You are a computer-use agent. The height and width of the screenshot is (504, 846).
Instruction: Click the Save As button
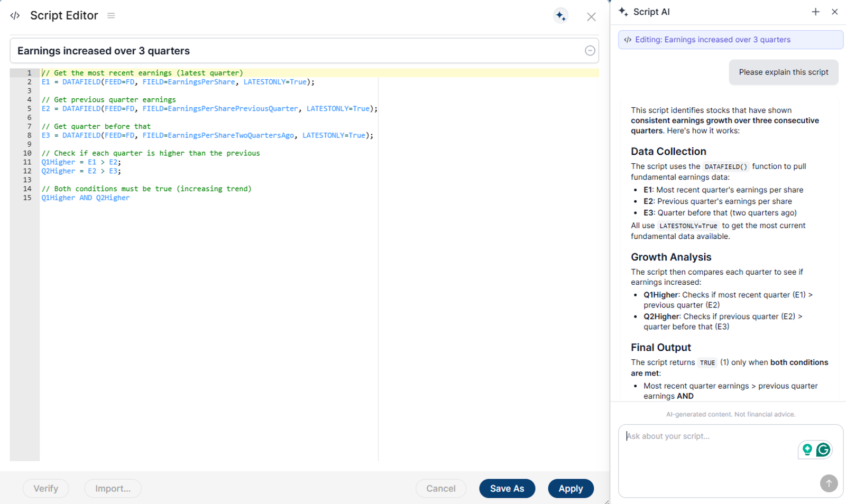click(507, 489)
